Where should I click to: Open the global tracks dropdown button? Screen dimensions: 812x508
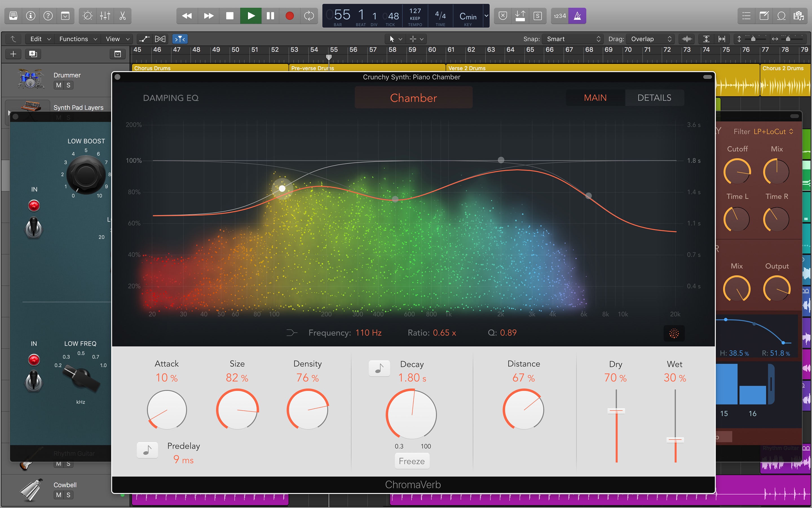click(118, 54)
